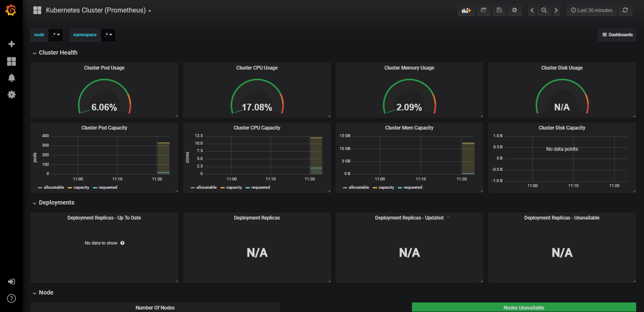Click the refresh dashboard icon

(x=625, y=10)
